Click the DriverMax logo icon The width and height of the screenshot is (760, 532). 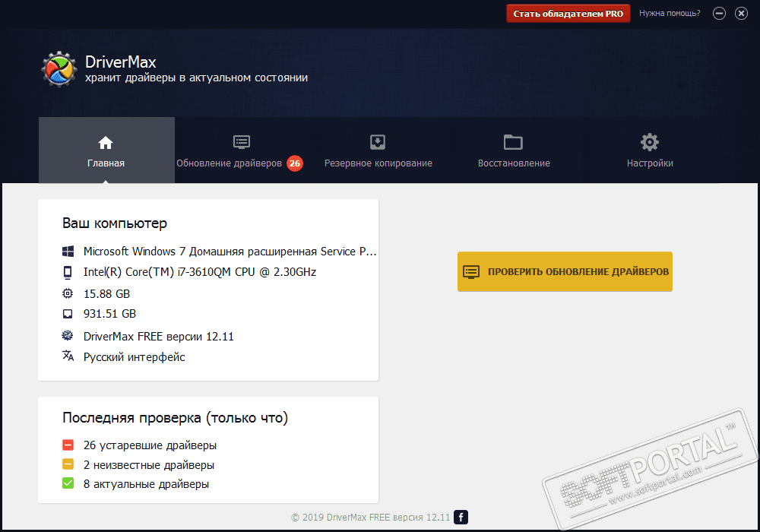(59, 69)
